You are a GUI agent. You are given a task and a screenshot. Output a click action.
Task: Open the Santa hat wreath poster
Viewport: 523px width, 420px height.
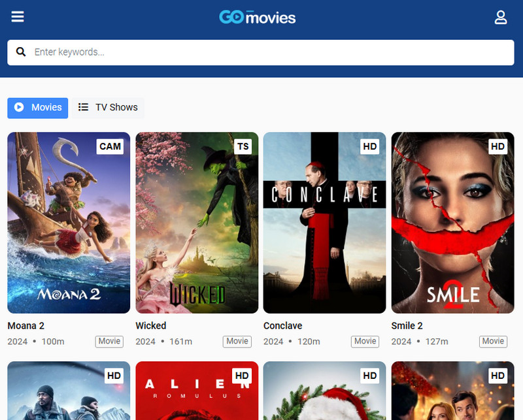pos(324,391)
